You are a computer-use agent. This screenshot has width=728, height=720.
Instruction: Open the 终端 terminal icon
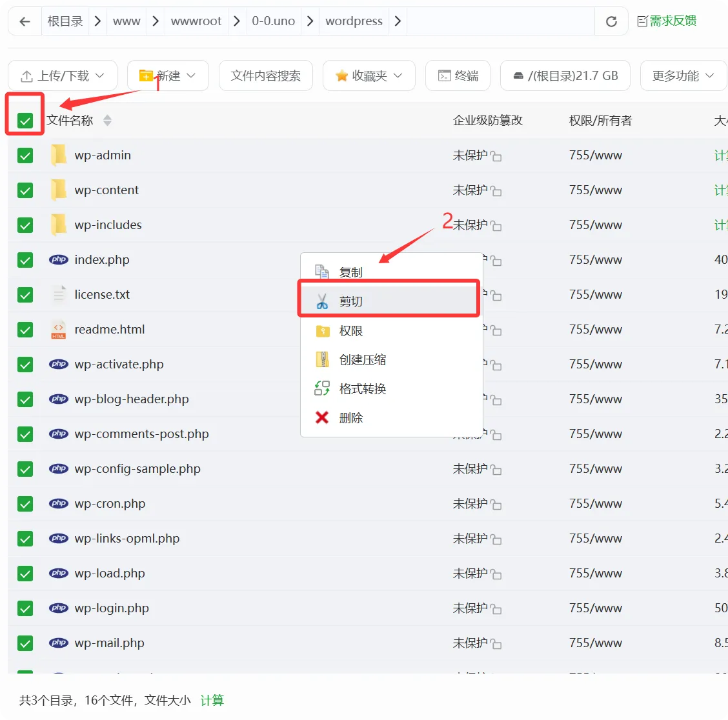pyautogui.click(x=458, y=75)
